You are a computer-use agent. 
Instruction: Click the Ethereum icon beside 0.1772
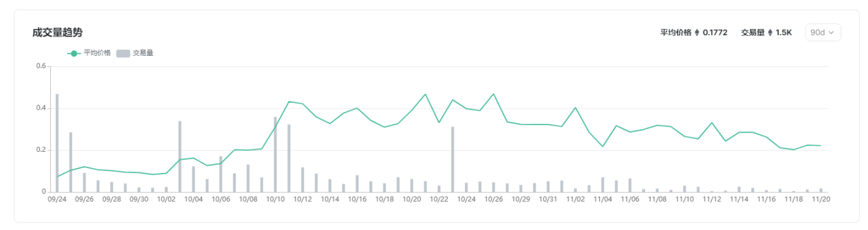pyautogui.click(x=697, y=32)
